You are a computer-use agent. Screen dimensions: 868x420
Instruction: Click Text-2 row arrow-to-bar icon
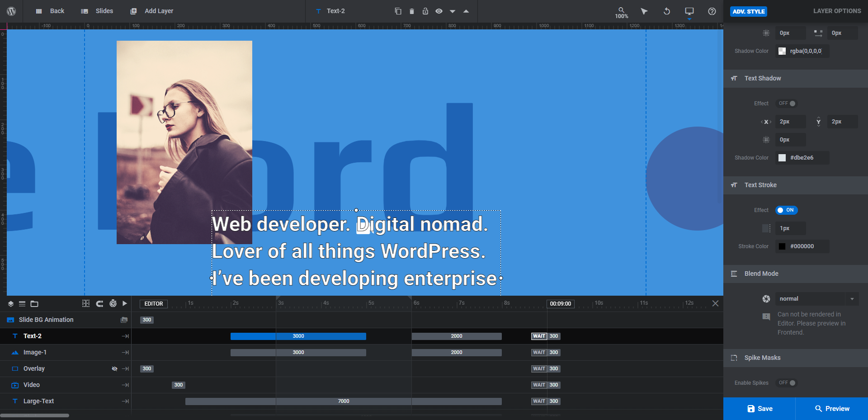125,336
